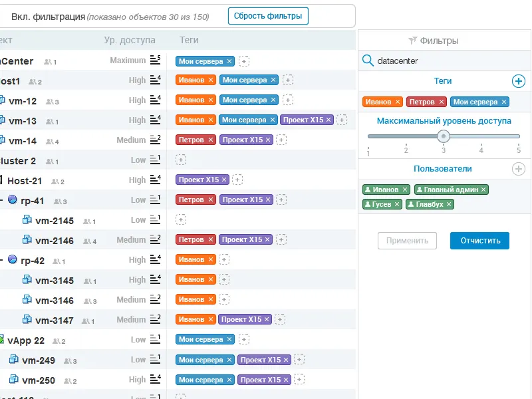
Task: Click the access level slider handle
Action: (x=444, y=136)
